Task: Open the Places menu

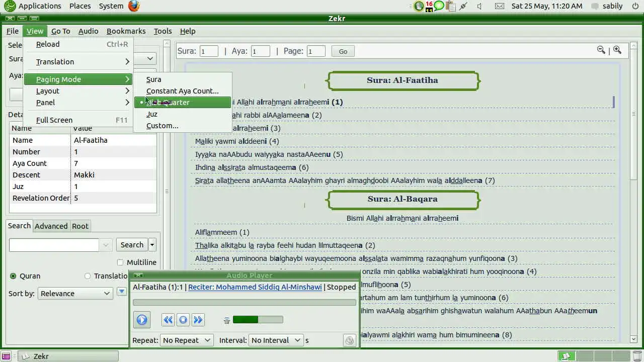Action: [80, 6]
